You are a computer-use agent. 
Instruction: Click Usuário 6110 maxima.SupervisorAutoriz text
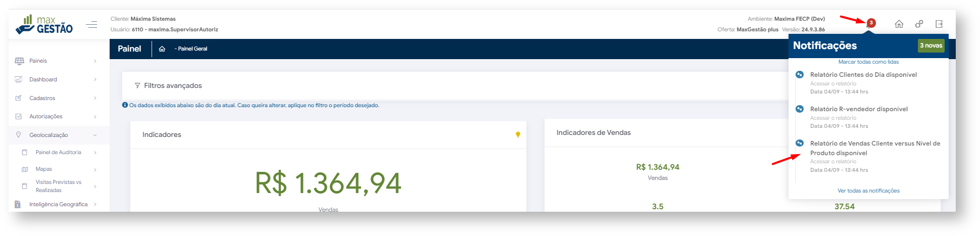click(164, 30)
